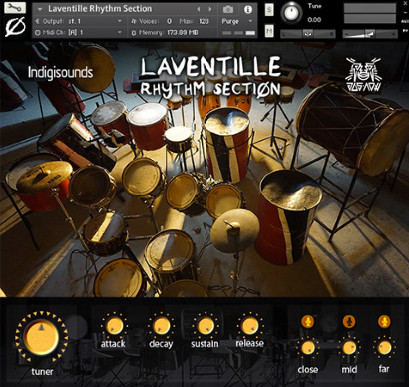This screenshot has width=409, height=387.
Task: Click the Max voices value field
Action: [204, 21]
